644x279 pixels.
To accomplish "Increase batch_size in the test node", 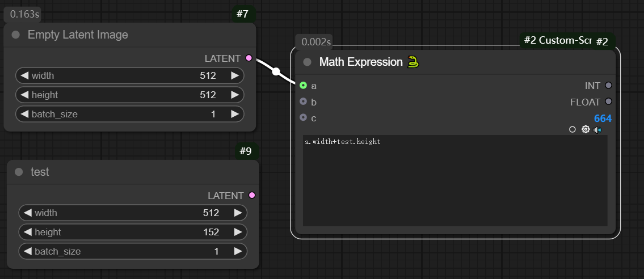I will click(238, 251).
